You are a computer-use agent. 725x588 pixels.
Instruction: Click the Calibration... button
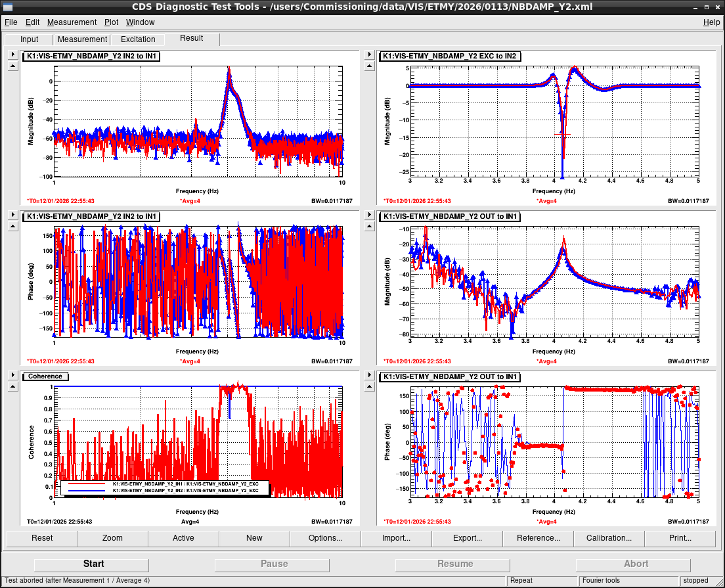[x=609, y=538]
